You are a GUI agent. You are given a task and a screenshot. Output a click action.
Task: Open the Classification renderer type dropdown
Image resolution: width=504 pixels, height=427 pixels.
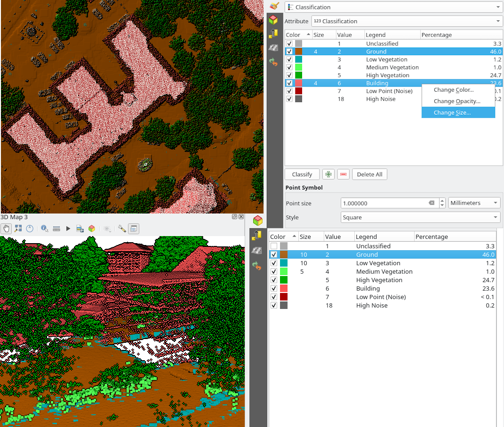coord(393,7)
